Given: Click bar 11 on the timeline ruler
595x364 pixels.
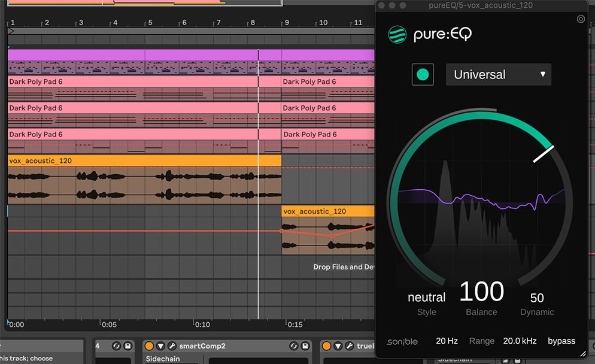Looking at the screenshot, I should pos(358,22).
